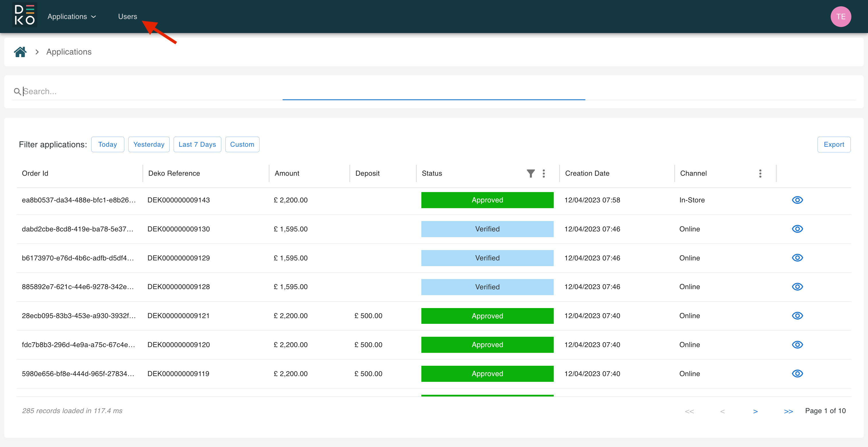The image size is (868, 447).
Task: Open the Status column three-dot menu
Action: tap(544, 173)
